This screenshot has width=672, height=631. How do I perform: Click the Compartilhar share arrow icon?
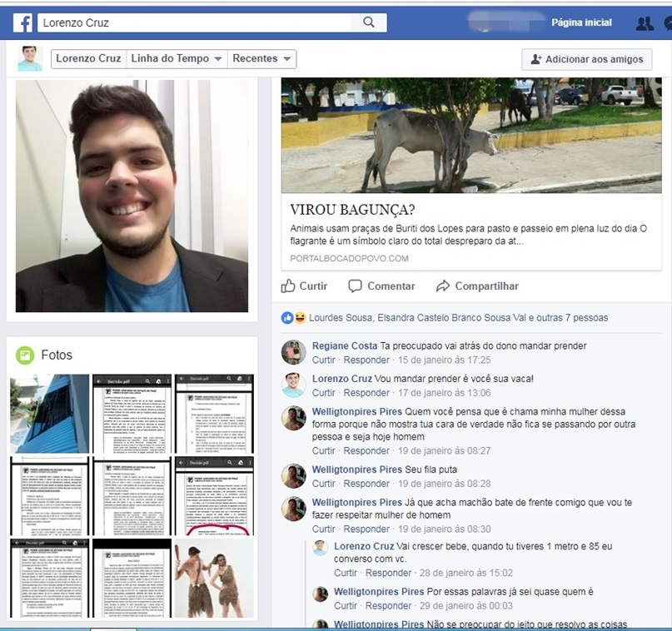[443, 286]
